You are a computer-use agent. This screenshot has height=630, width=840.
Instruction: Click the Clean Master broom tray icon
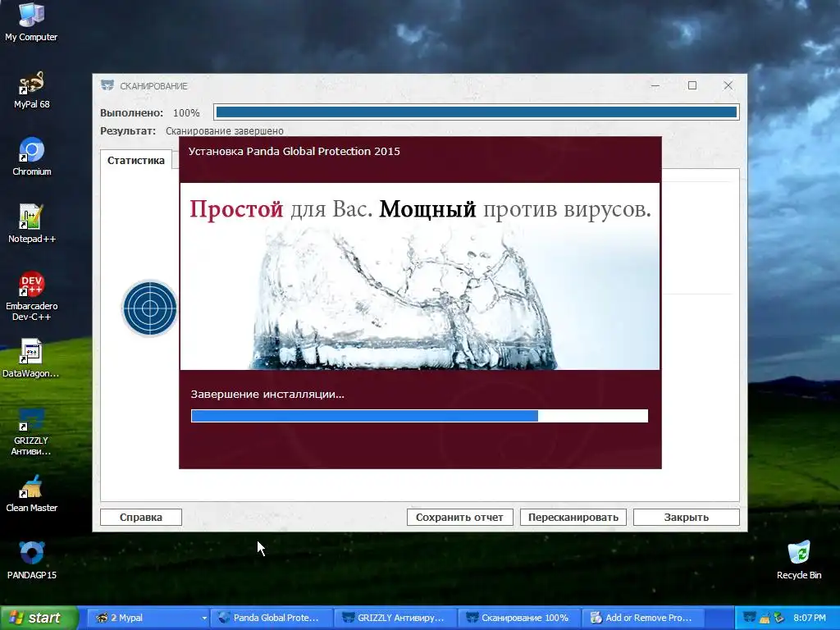[x=765, y=618]
